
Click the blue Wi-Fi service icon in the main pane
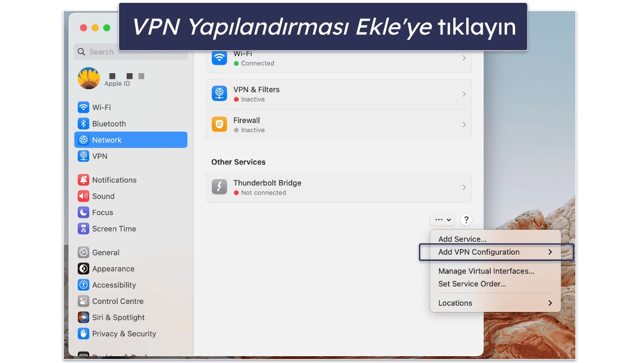click(x=219, y=58)
